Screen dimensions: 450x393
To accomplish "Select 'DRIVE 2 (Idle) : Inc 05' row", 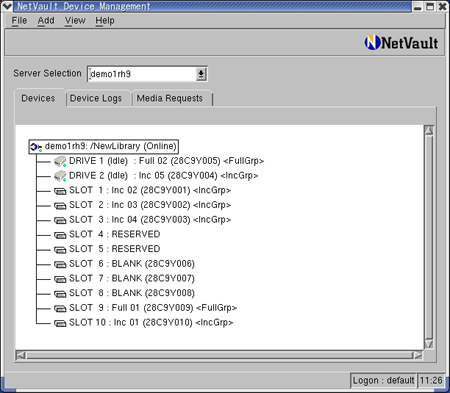I will pyautogui.click(x=156, y=176).
